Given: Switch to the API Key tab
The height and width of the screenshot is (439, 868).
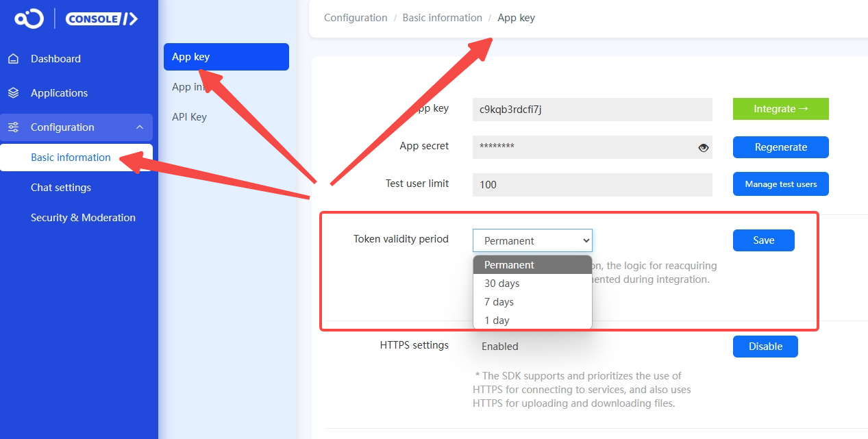Looking at the screenshot, I should (x=189, y=117).
